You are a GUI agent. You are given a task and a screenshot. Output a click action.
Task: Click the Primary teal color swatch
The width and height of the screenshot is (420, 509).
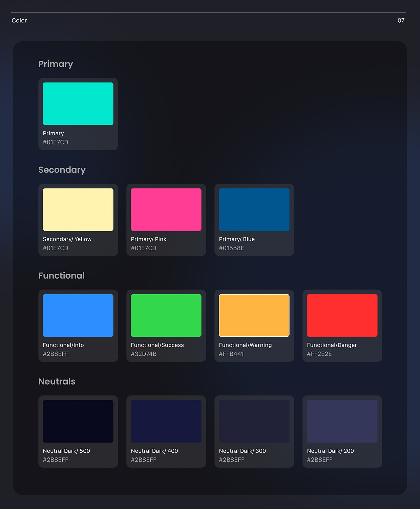tap(78, 104)
